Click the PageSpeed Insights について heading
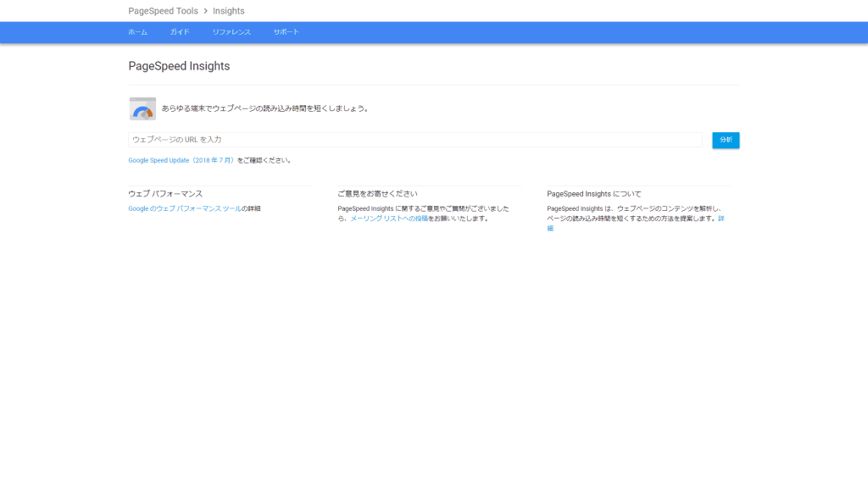The height and width of the screenshot is (493, 868). (594, 194)
